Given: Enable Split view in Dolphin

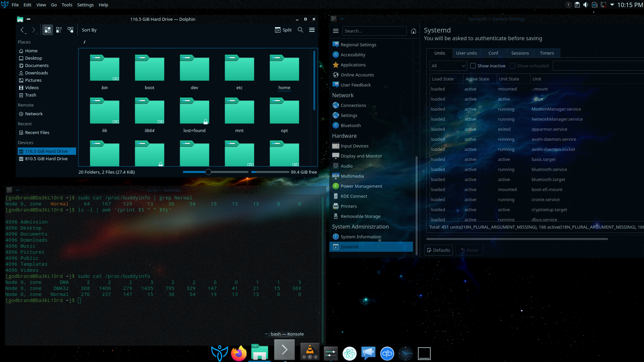Looking at the screenshot, I should coord(283,30).
